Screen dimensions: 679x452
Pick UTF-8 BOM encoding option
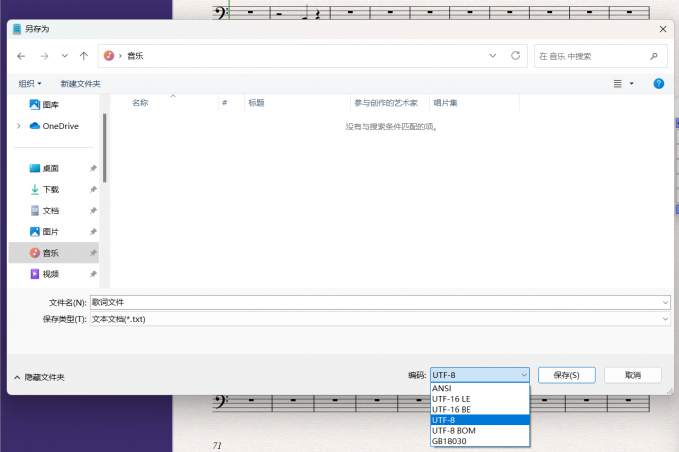(x=453, y=430)
